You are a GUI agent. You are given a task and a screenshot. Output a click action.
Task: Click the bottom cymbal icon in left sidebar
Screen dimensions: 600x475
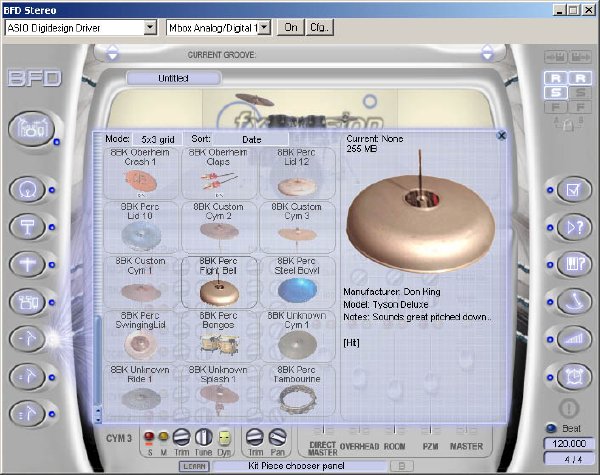(x=28, y=413)
